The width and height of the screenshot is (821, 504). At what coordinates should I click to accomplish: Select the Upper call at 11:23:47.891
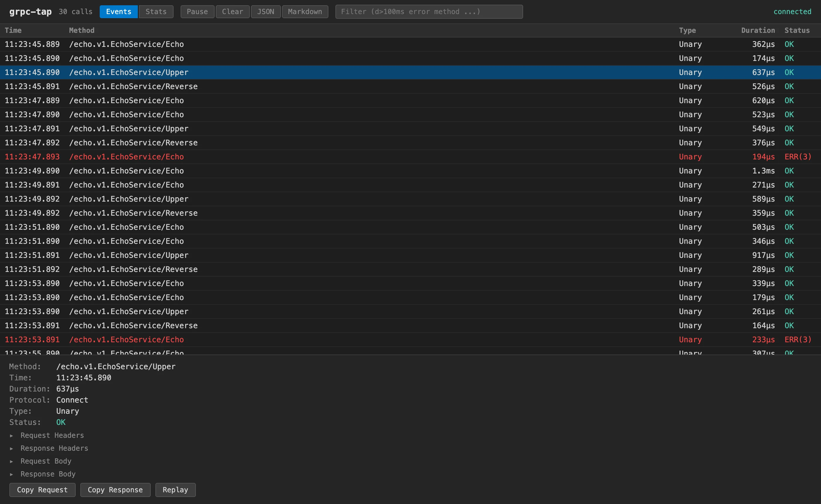tap(410, 129)
